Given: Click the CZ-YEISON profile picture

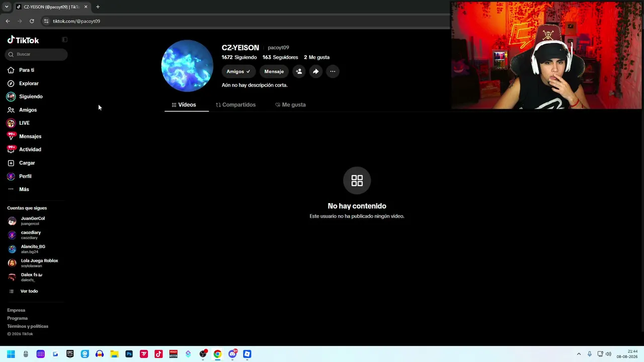Looking at the screenshot, I should (x=187, y=66).
